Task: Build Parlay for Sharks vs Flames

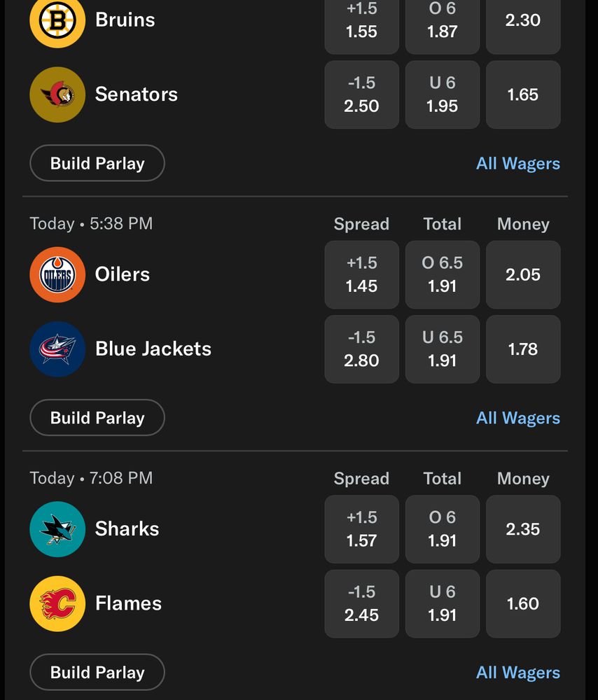Action: (x=97, y=673)
